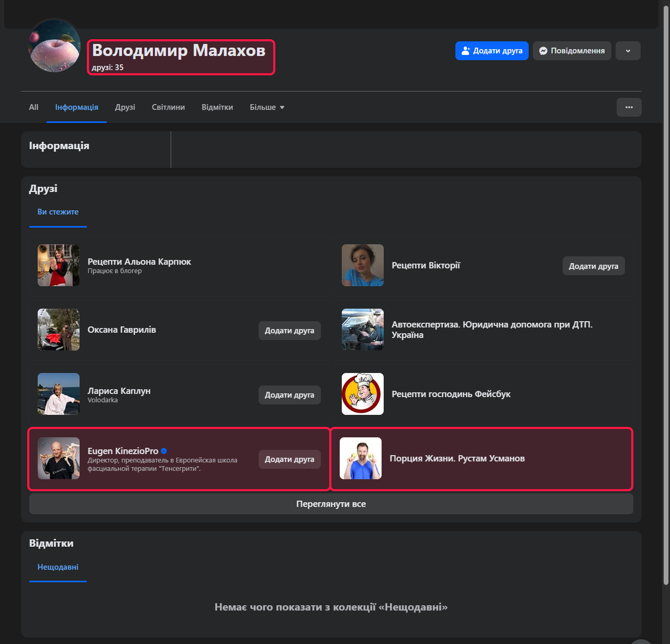Open the three-dots menu in the tab bar

click(629, 107)
